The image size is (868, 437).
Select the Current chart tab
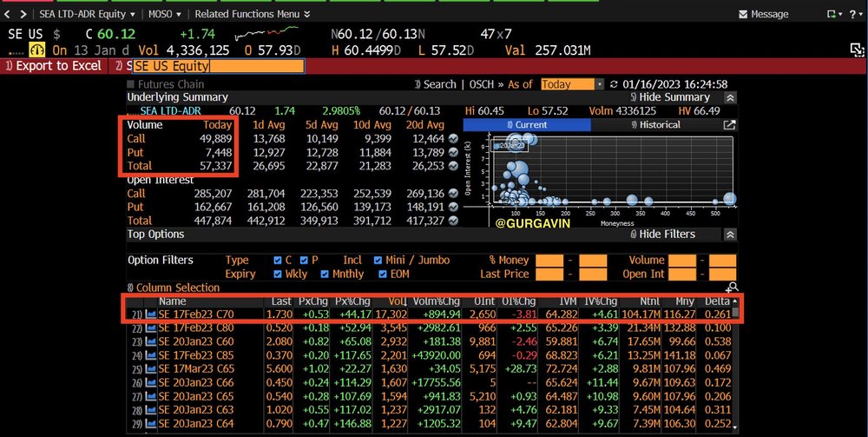click(x=525, y=125)
